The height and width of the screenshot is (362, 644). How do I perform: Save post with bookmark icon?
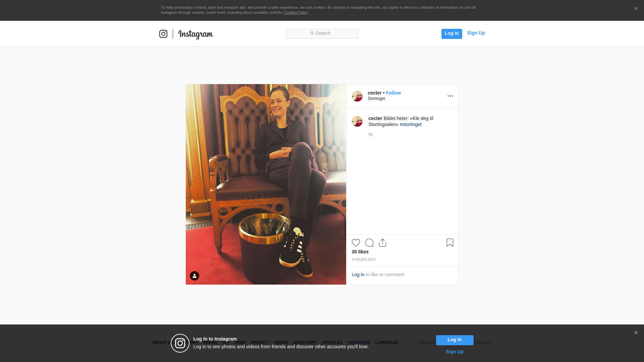pos(450,243)
